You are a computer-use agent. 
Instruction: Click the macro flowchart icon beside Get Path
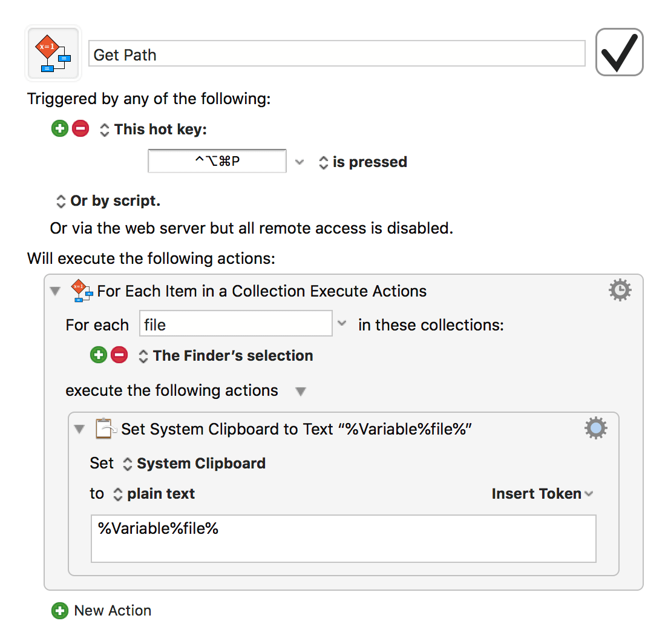click(53, 53)
